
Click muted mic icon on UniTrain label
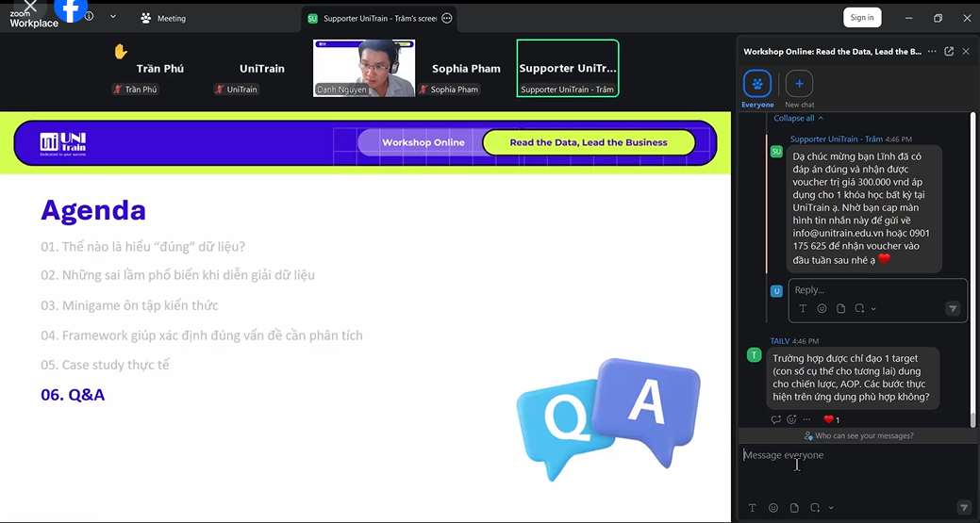[x=219, y=90]
